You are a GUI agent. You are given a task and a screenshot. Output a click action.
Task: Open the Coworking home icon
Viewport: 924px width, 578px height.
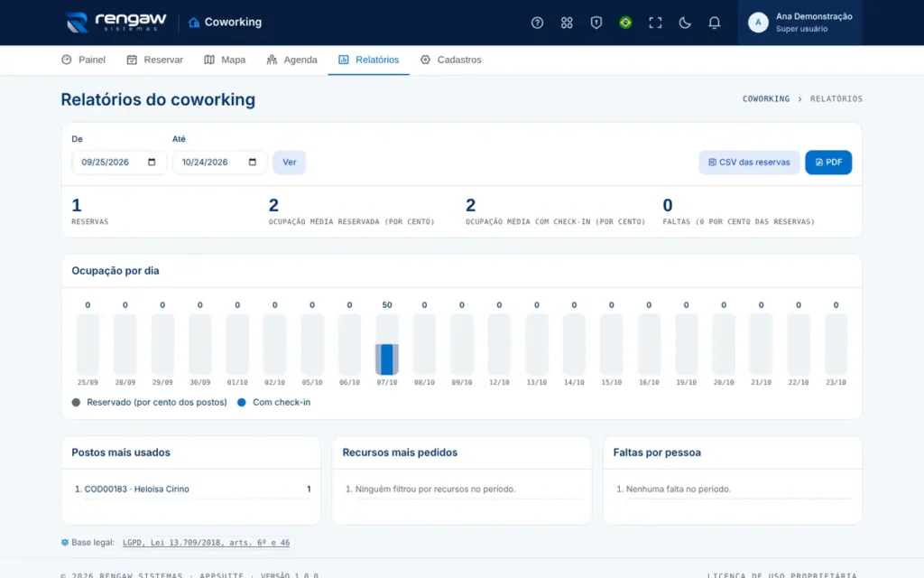click(194, 23)
